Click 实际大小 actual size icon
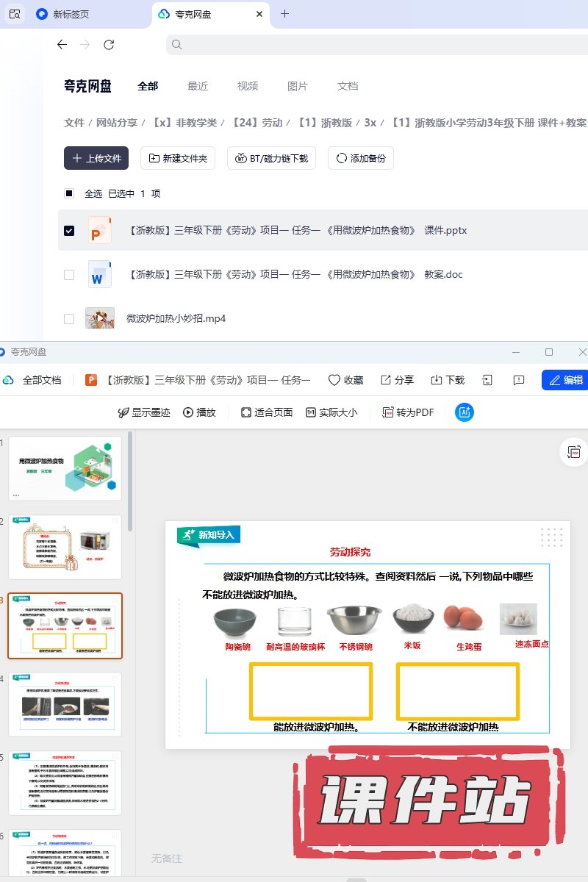 tap(311, 412)
